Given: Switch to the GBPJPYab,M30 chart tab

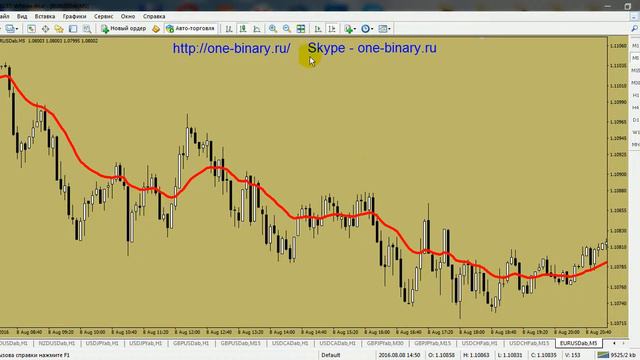Looking at the screenshot, I should coord(385,344).
